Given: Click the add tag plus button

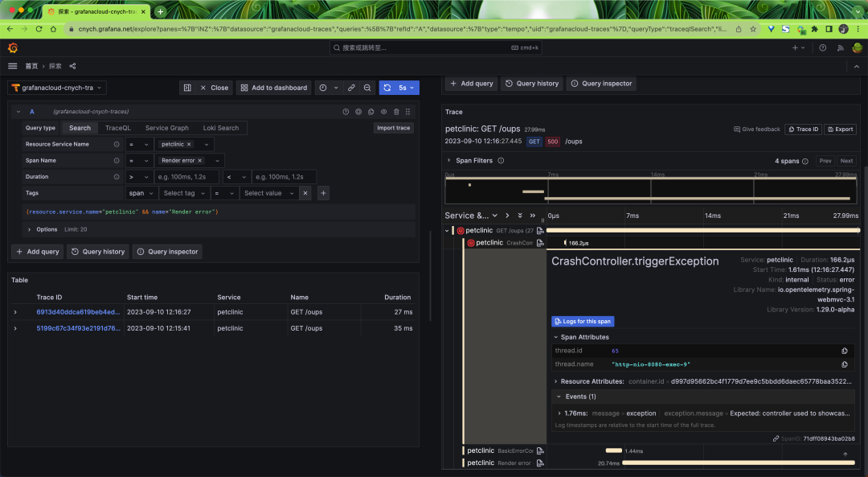Looking at the screenshot, I should pyautogui.click(x=323, y=193).
